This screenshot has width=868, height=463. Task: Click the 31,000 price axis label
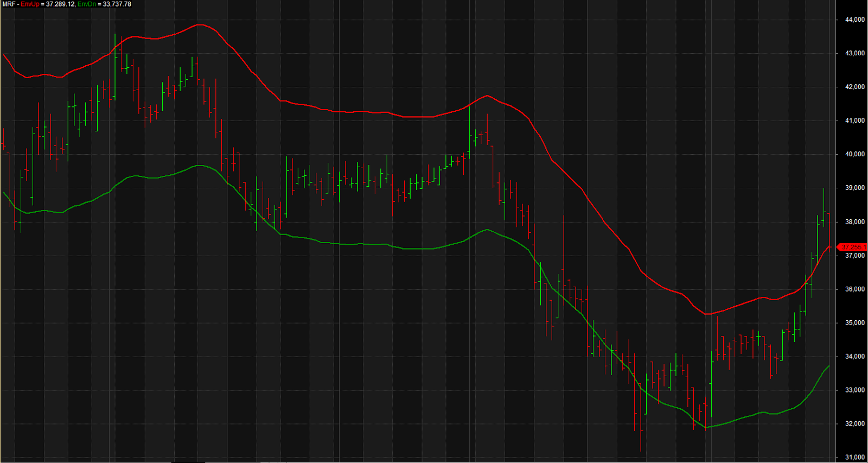pos(855,458)
